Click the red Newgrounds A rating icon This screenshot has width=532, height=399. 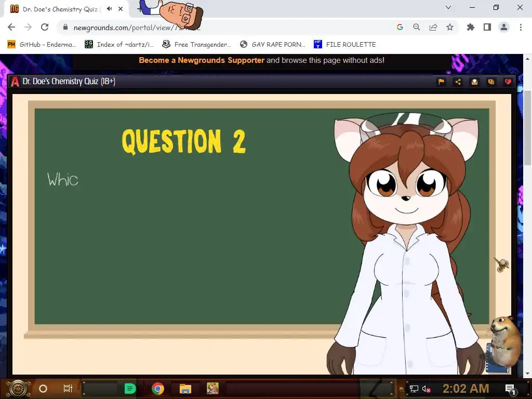tap(15, 82)
